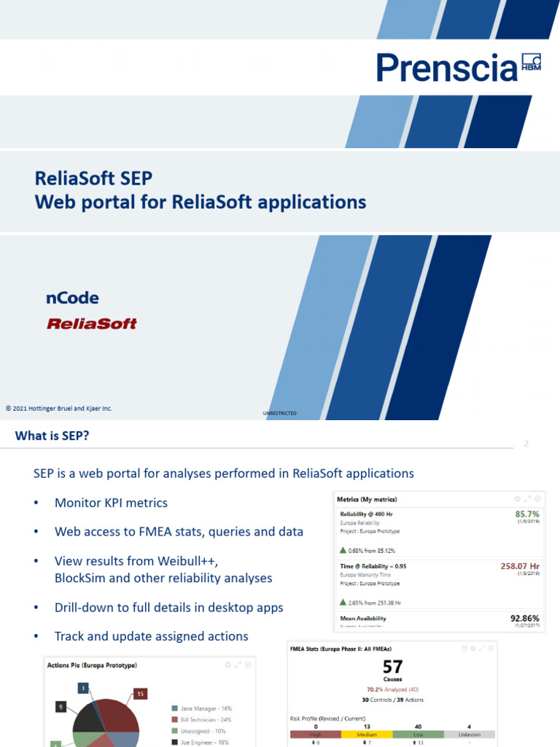Click the nCode logo

(72, 298)
